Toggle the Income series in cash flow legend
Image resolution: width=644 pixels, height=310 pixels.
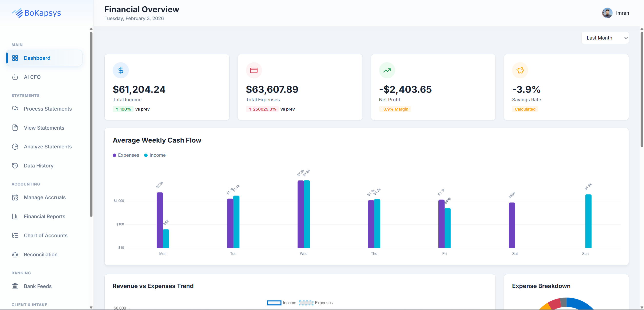(155, 155)
